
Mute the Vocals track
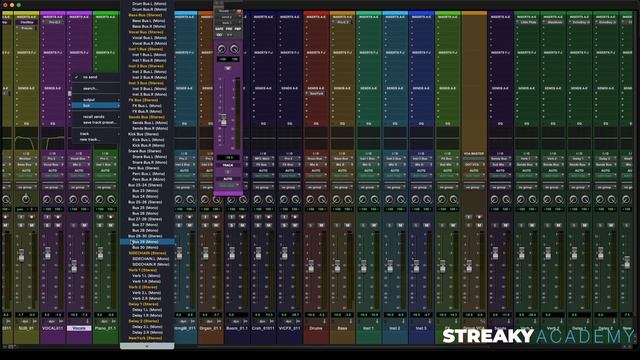click(84, 225)
